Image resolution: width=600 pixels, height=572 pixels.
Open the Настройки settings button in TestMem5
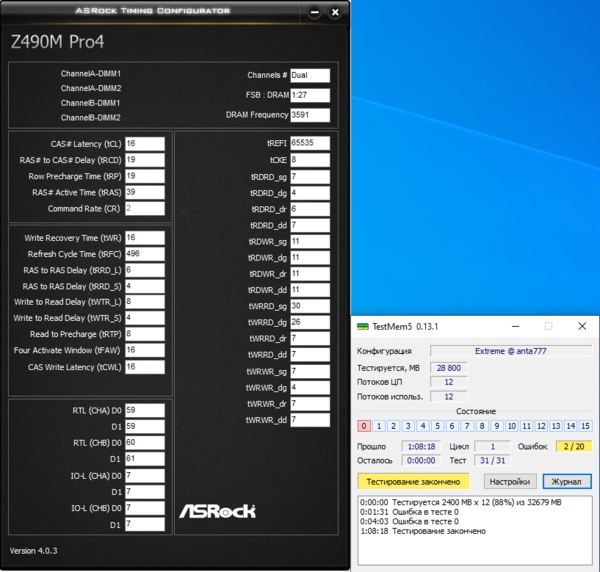[x=510, y=482]
